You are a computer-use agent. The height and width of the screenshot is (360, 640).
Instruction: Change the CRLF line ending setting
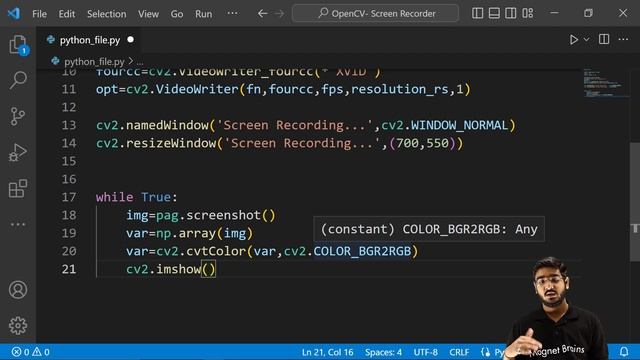click(x=459, y=352)
